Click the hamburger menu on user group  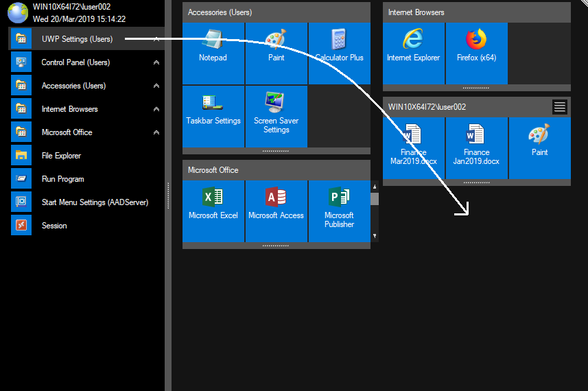tap(559, 106)
